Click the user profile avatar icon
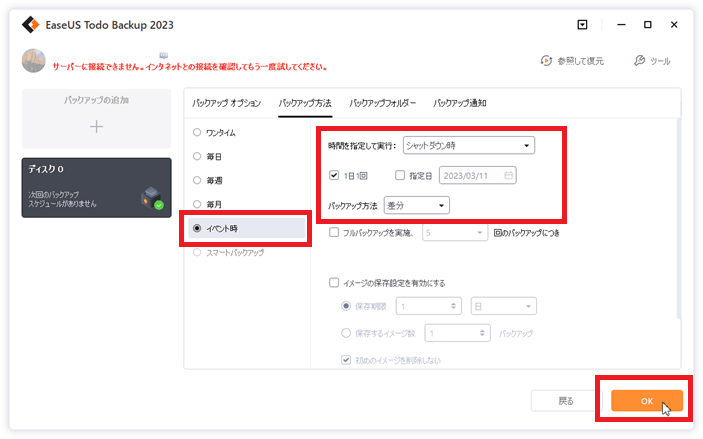This screenshot has width=703, height=439. (33, 61)
